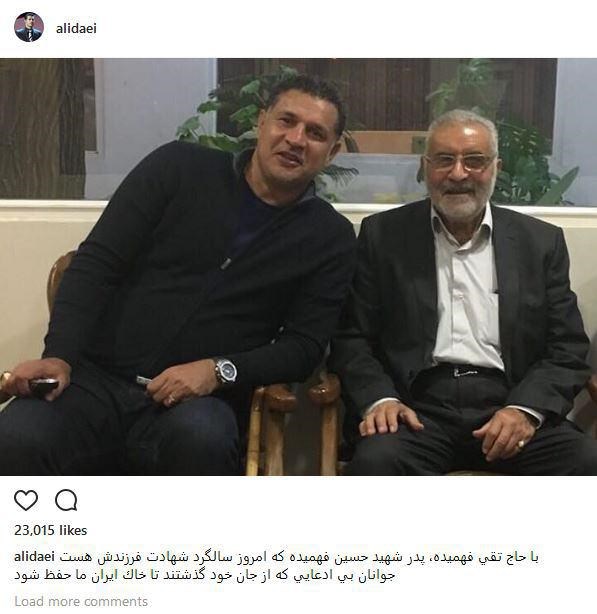Click the belt buckle of the man in a suit
597x614 pixels.
465,372
